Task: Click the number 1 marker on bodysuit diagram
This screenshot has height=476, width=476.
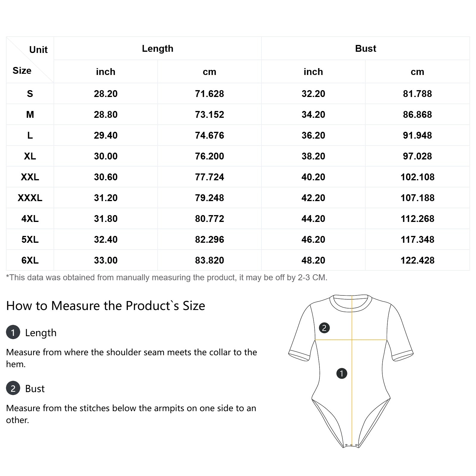Action: [x=342, y=373]
